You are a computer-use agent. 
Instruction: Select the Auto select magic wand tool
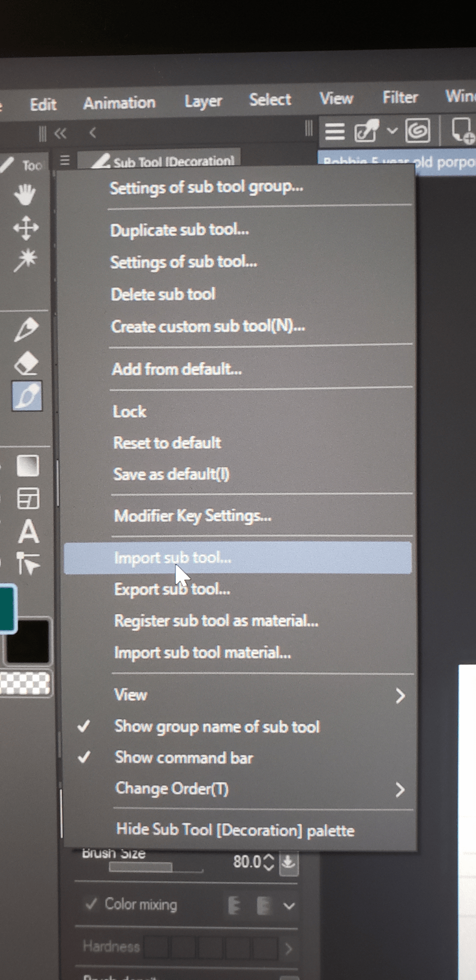[26, 260]
